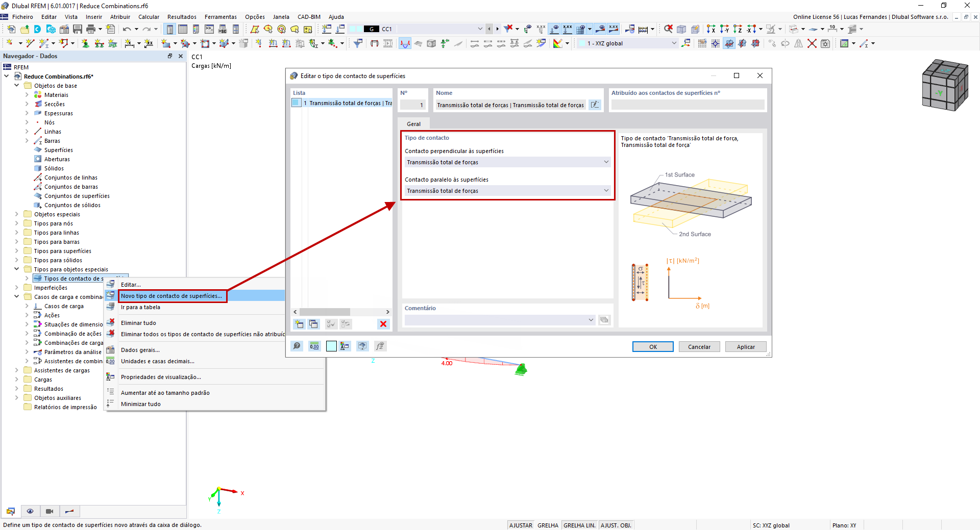Click the edit name icon beside Nome field
The image size is (980, 530).
click(x=595, y=105)
